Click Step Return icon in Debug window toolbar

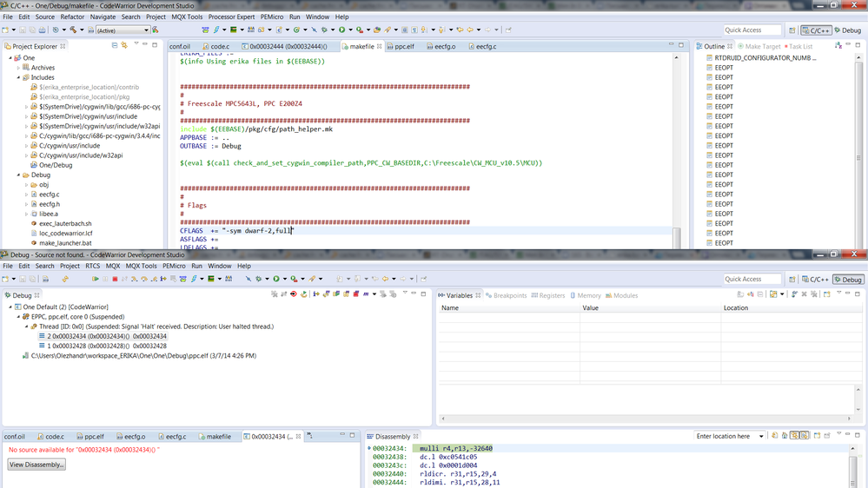coord(154,279)
